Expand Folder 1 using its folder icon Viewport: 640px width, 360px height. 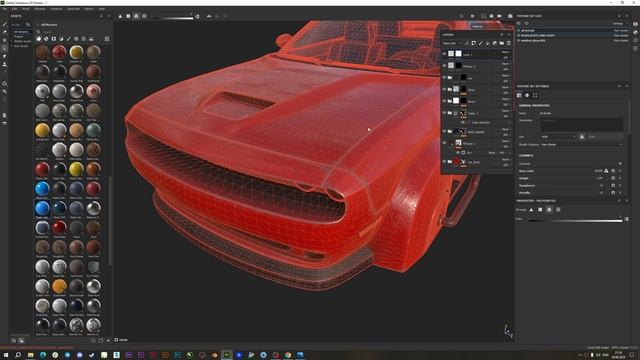(449, 113)
